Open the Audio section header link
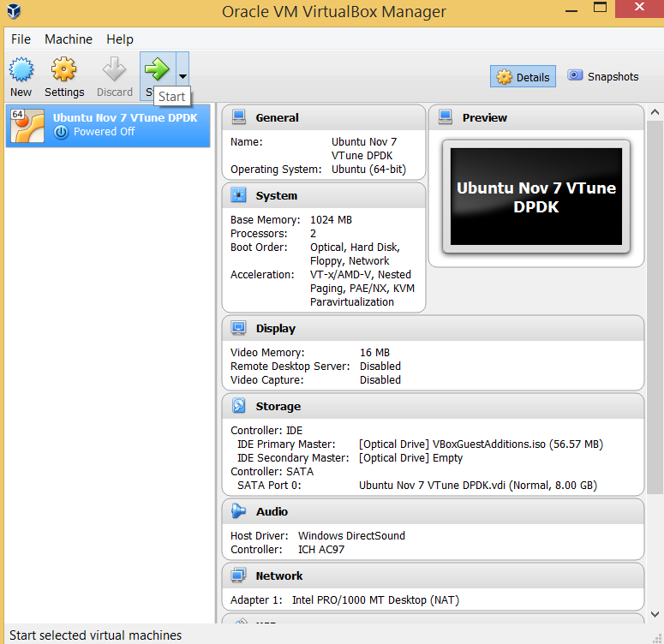The width and height of the screenshot is (664, 644). 272,511
